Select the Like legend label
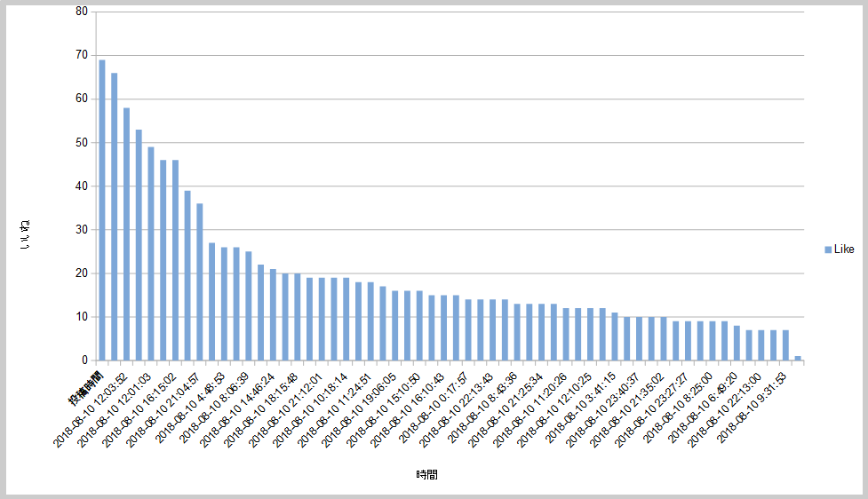This screenshot has height=499, width=868. [844, 249]
